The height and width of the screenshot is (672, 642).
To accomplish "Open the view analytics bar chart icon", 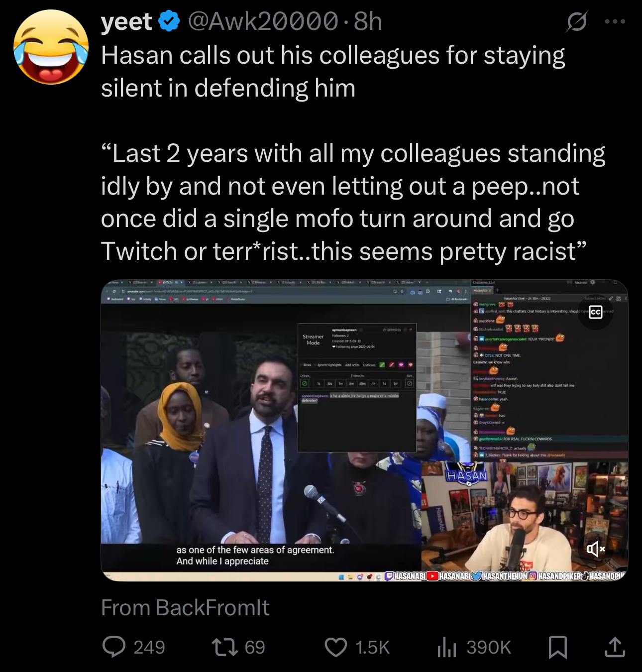I will tap(446, 647).
